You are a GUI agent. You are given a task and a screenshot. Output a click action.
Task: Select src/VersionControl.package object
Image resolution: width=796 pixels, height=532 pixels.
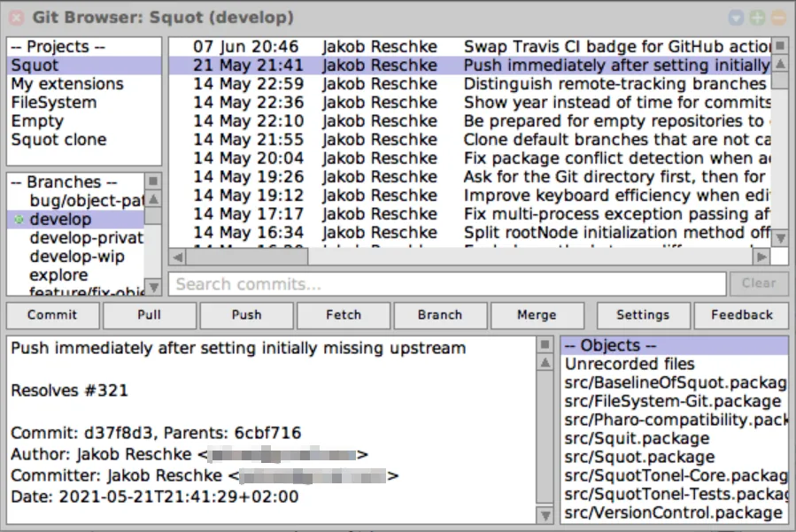pos(675,513)
